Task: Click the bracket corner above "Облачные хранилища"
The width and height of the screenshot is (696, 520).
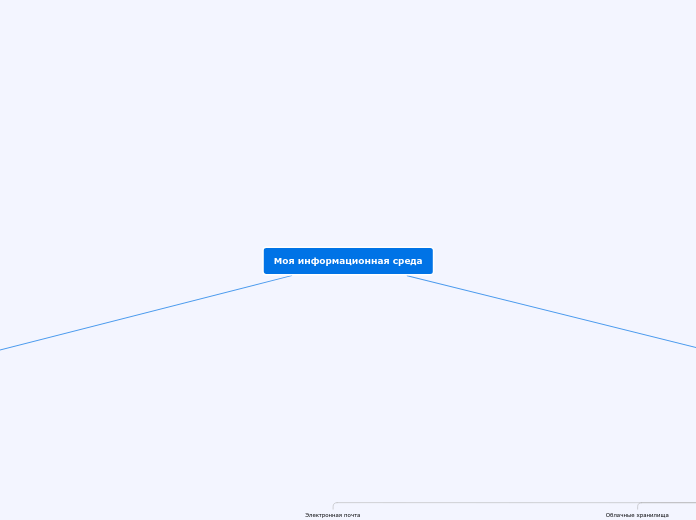Action: pos(640,505)
